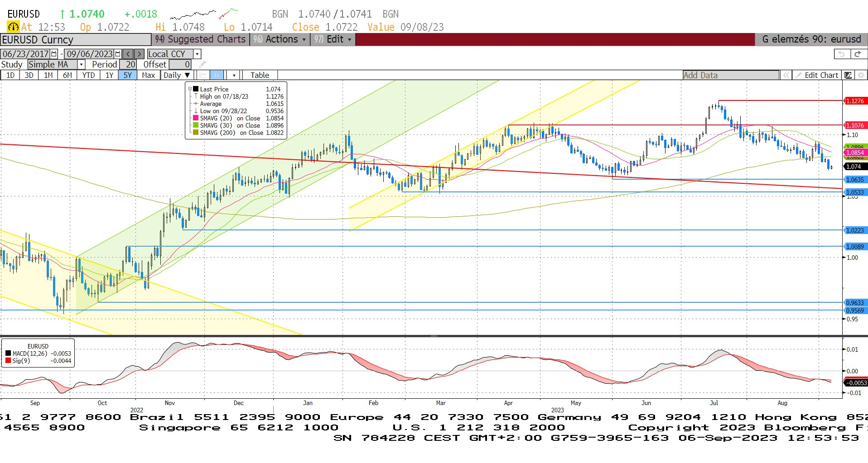Click the High marker icon in legend
The image size is (868, 463).
pos(196,96)
